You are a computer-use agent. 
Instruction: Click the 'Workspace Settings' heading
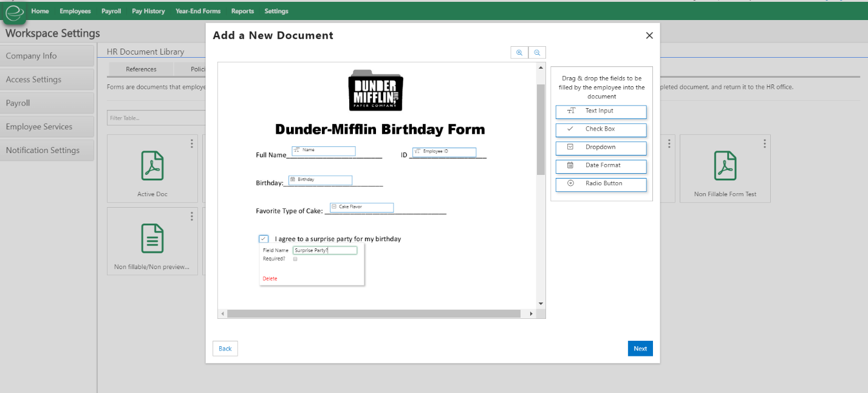[53, 33]
